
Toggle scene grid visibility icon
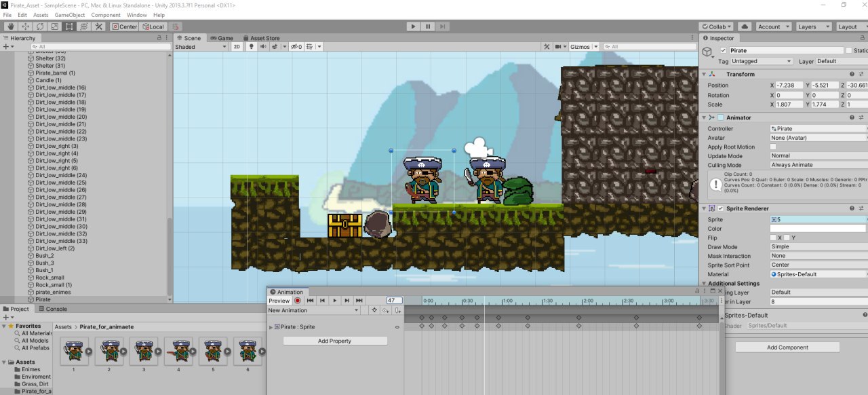pos(311,47)
